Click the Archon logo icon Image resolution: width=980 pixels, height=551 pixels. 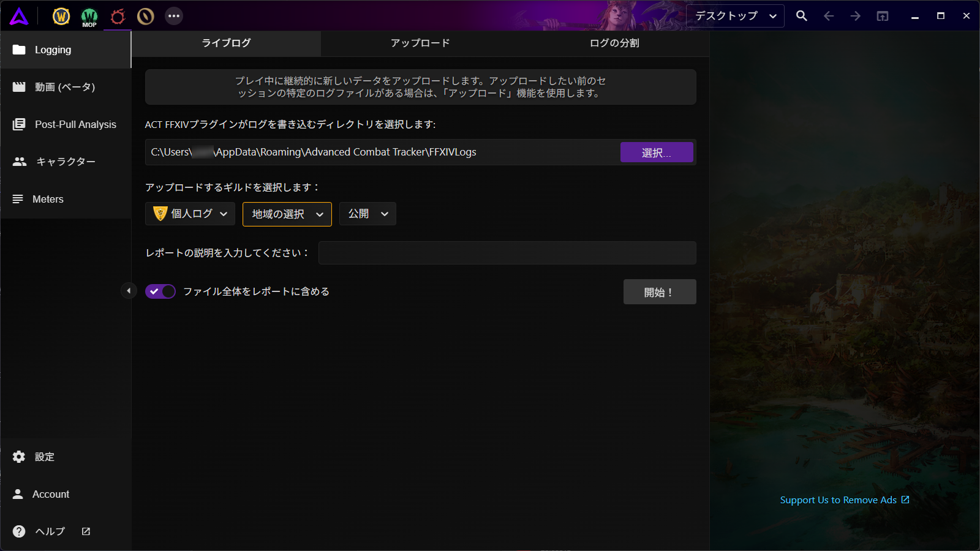(19, 17)
